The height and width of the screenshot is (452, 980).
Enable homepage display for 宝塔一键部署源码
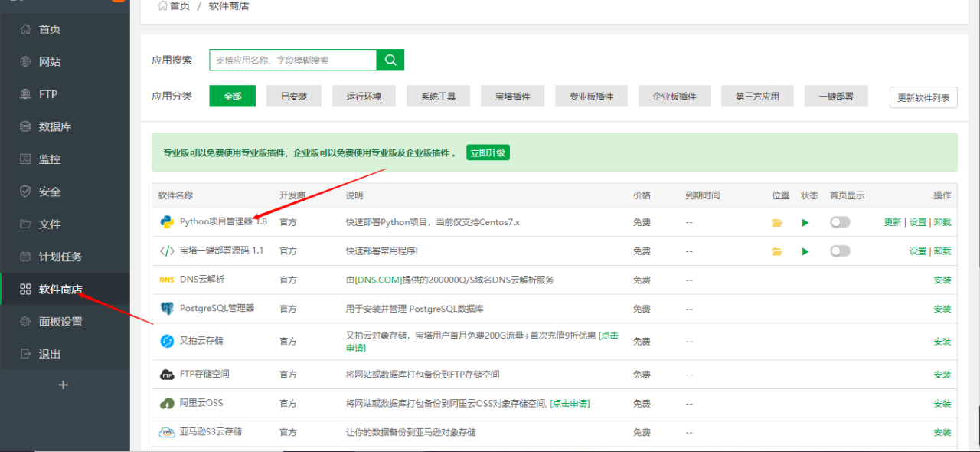[x=839, y=251]
